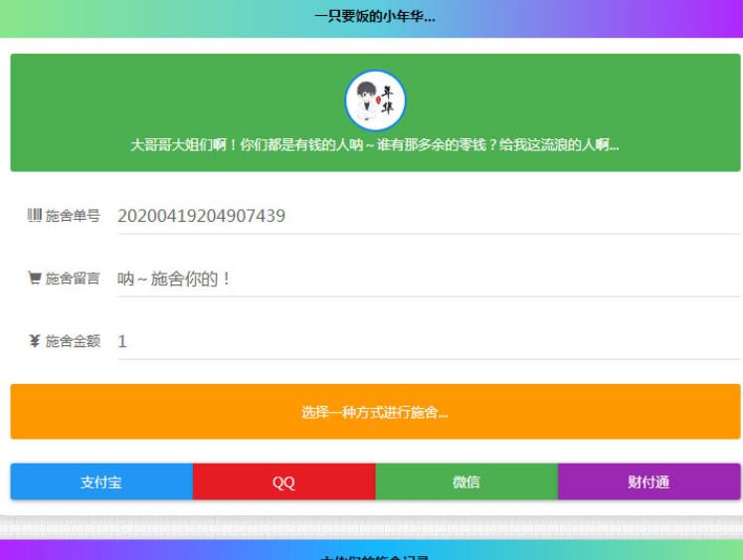Click the 施舍金额 label text

point(73,340)
